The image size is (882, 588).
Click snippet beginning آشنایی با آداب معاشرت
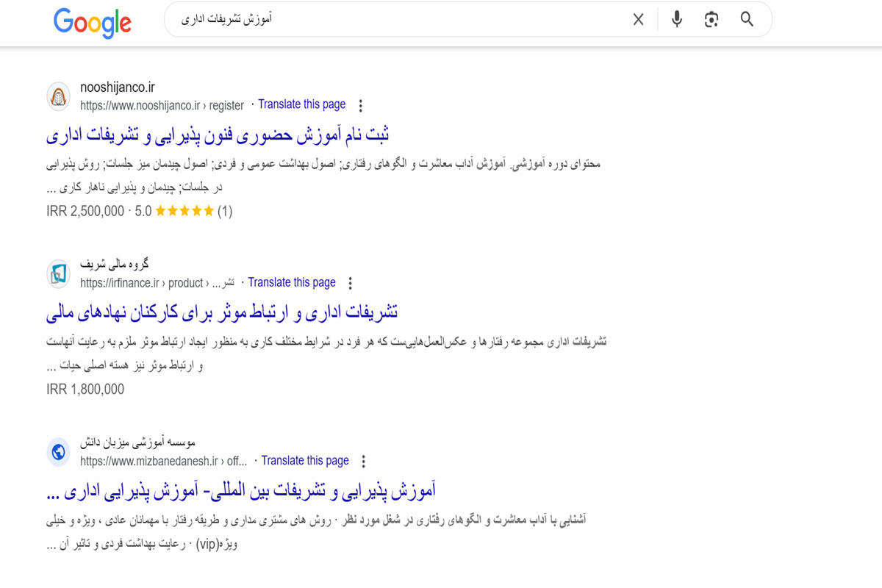click(x=316, y=532)
